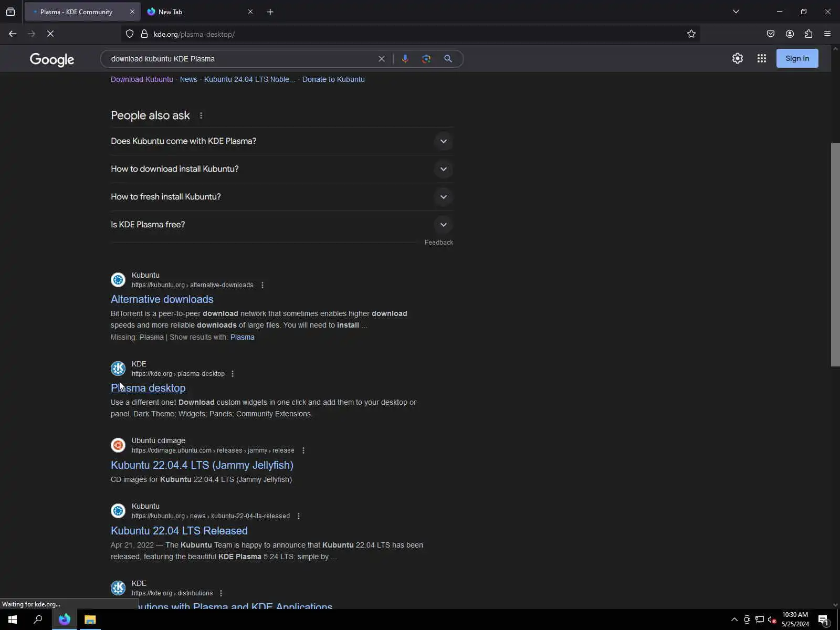Click Firefox icon in taskbar
Image resolution: width=840 pixels, height=630 pixels.
tap(65, 619)
